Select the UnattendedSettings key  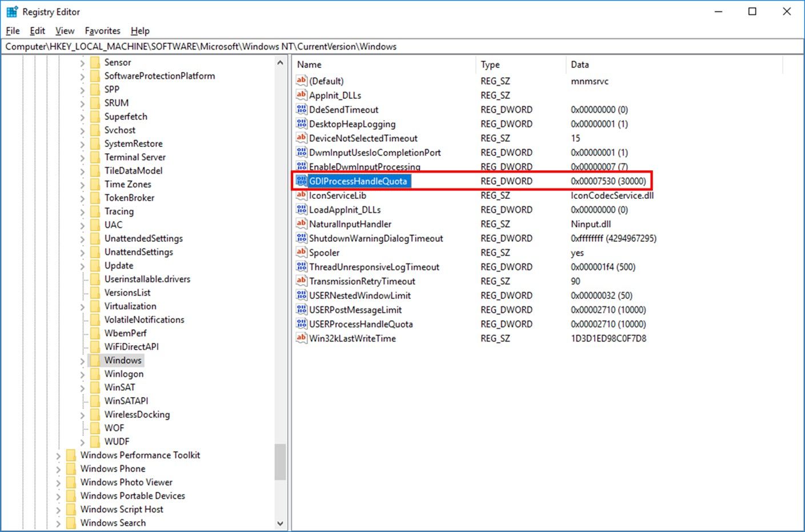(143, 238)
